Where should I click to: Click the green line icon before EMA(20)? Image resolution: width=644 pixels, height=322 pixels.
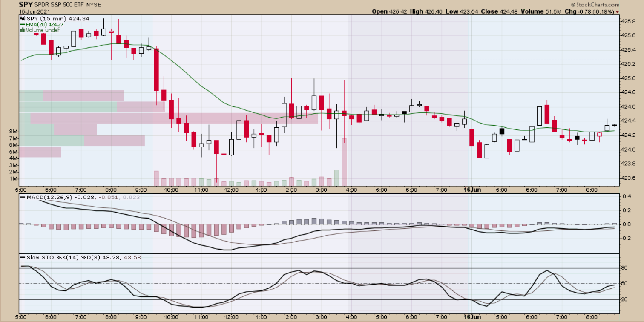tap(23, 24)
